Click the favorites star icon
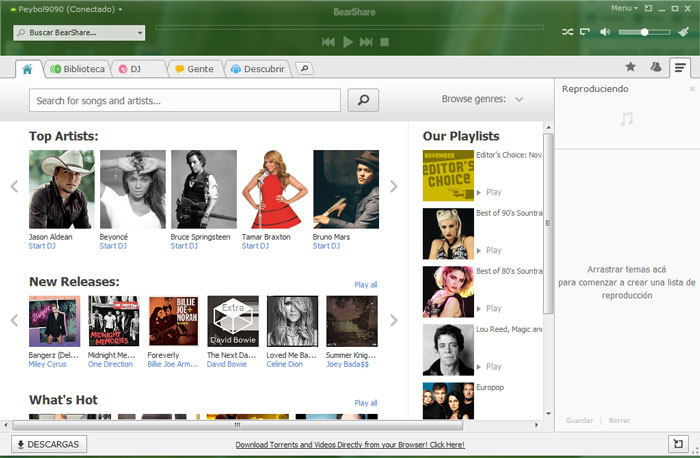Screen dimensions: 700x458 630,67
